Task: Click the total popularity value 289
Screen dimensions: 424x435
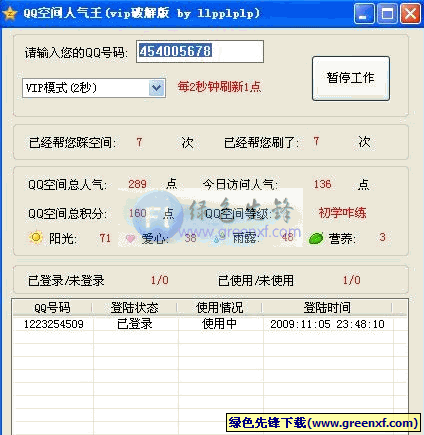Action: coord(137,184)
